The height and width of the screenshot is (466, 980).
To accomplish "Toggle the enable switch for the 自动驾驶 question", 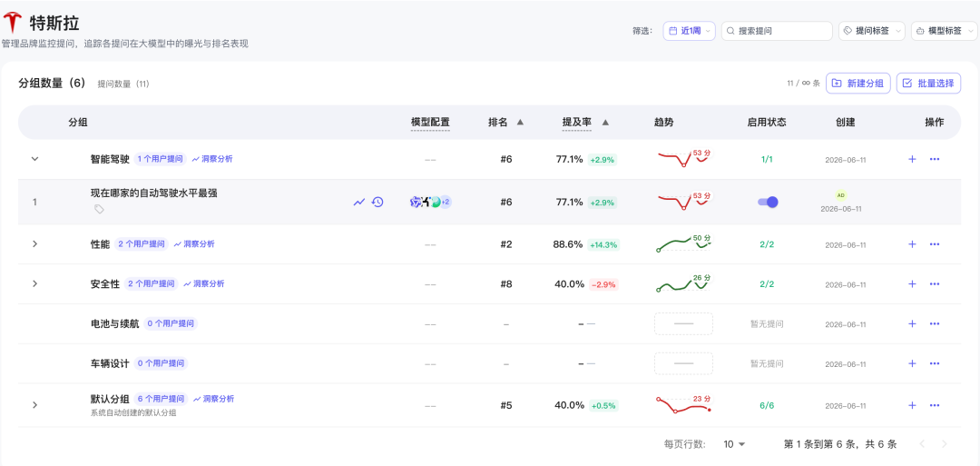I will coord(769,202).
